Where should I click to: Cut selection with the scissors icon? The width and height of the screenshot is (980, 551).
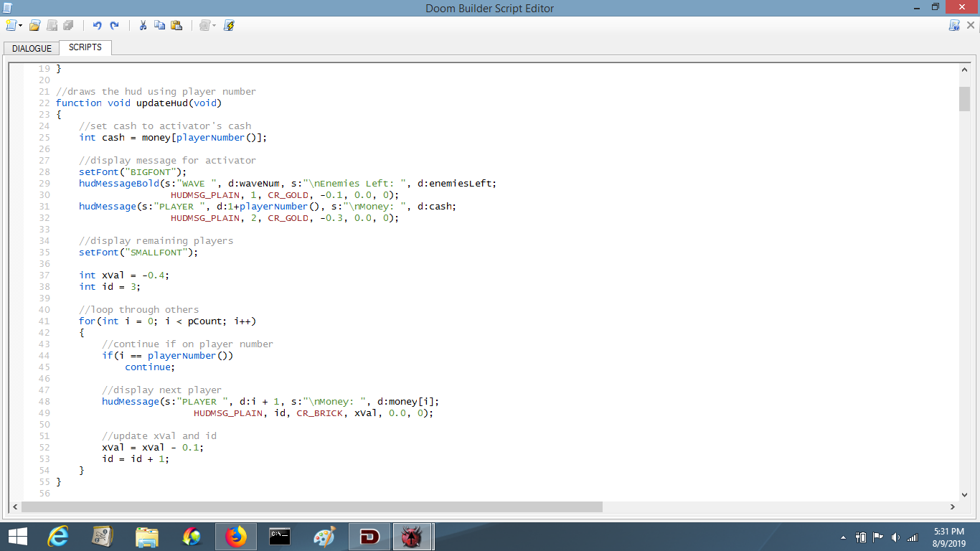143,25
